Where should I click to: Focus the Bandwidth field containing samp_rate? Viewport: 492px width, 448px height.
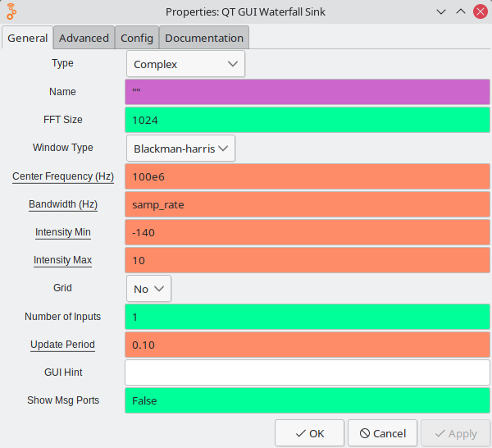(x=307, y=204)
